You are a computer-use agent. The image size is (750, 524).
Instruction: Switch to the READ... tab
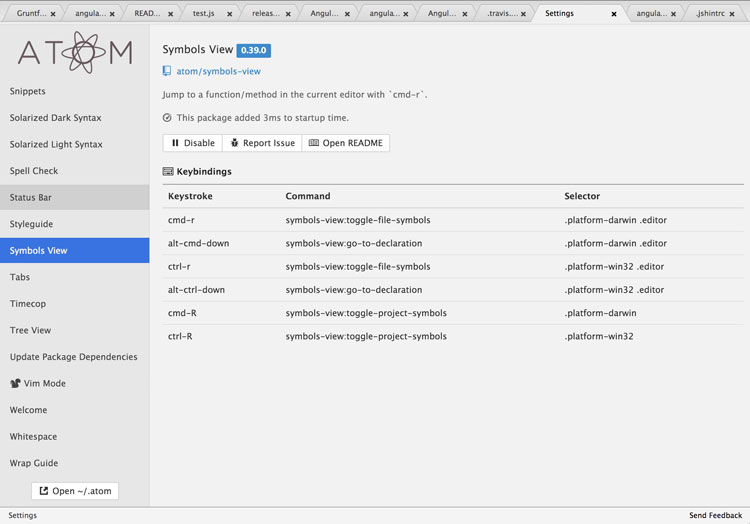tap(147, 13)
